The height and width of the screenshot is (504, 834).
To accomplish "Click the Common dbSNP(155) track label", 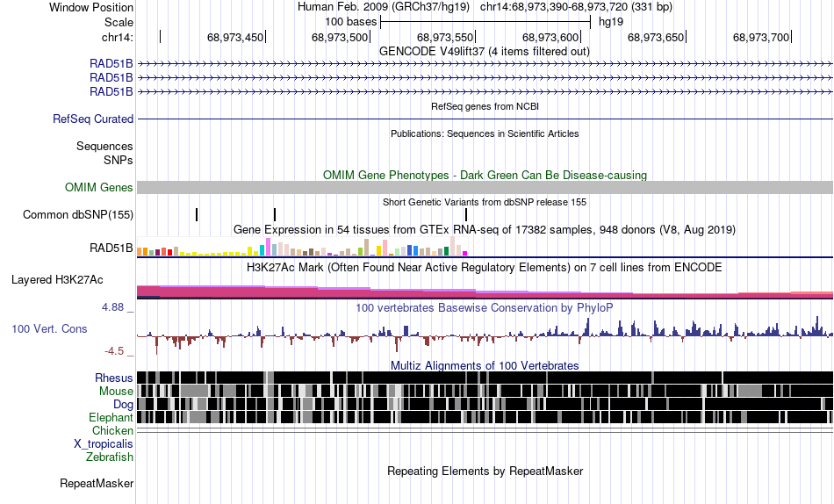I will [x=78, y=214].
